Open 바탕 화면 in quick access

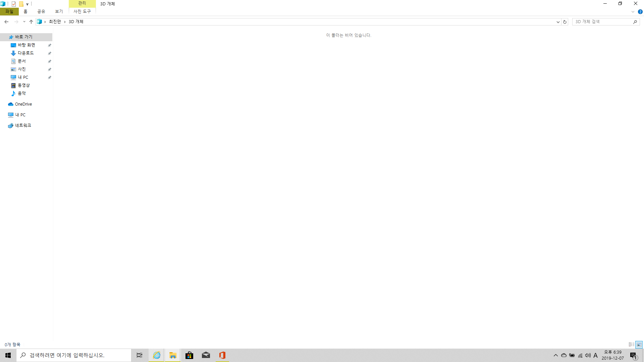[26, 45]
